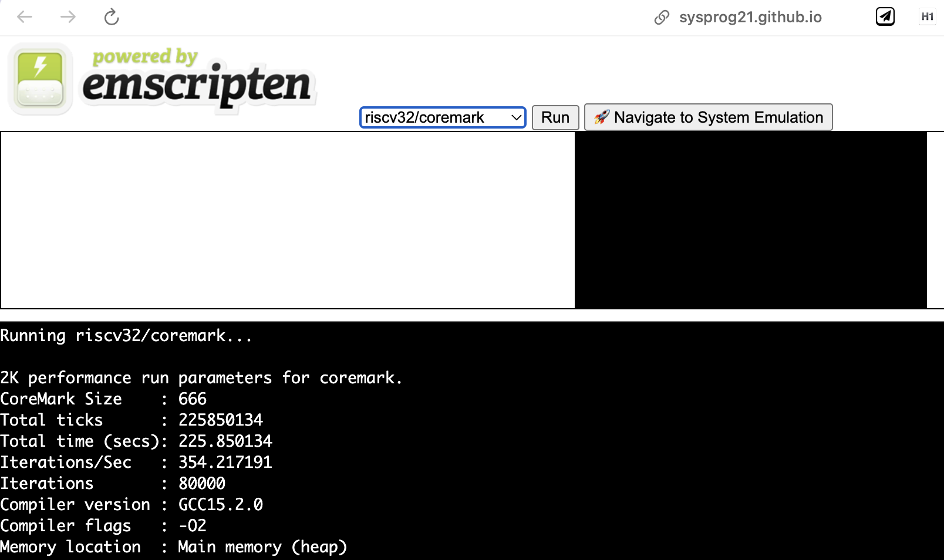The height and width of the screenshot is (560, 944).
Task: Open the riscv32/coremark program selector
Action: 434,117
